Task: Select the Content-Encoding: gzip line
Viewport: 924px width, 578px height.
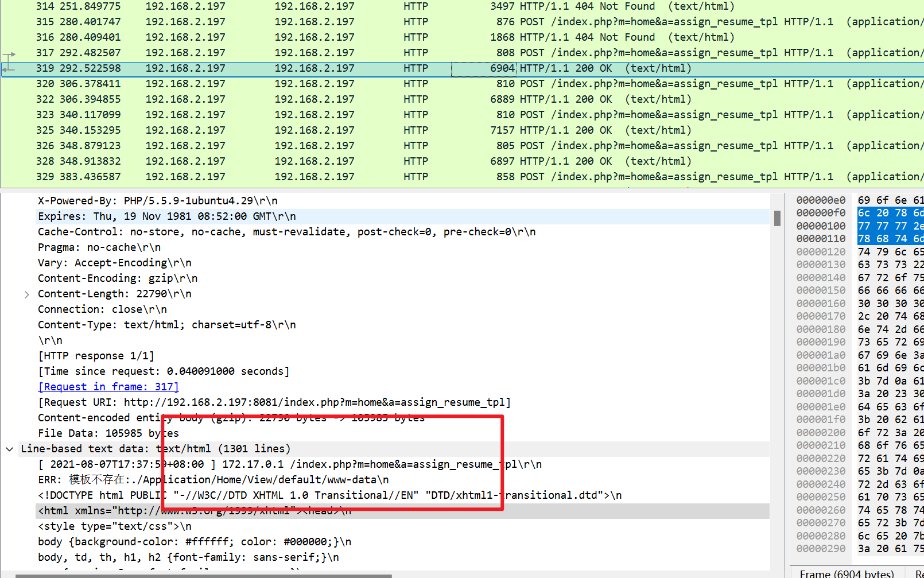Action: (118, 278)
